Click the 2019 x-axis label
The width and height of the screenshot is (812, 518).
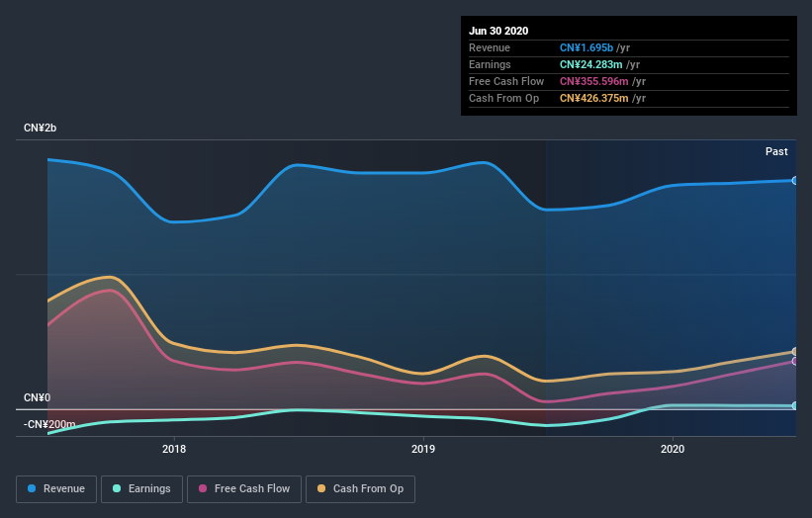tap(423, 449)
